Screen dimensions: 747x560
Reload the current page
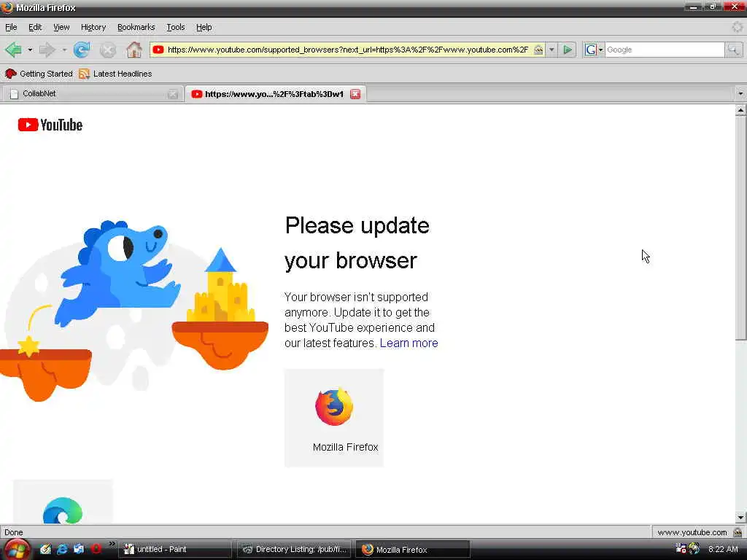pyautogui.click(x=82, y=50)
